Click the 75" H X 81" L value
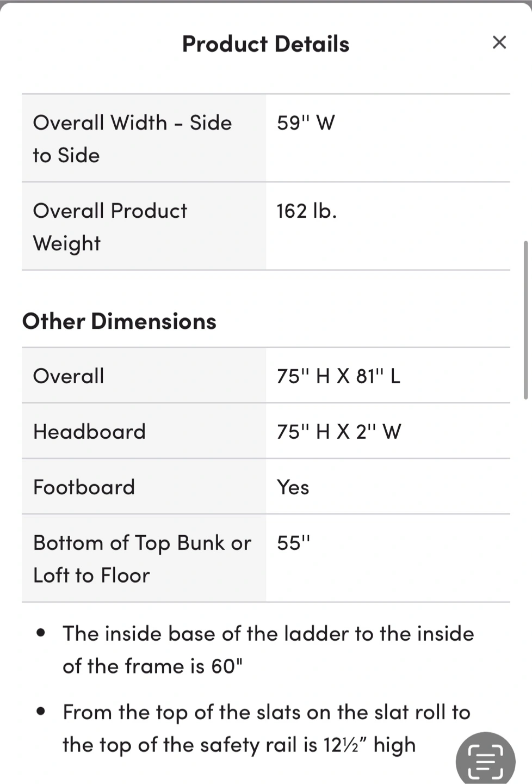The image size is (532, 784). [x=338, y=376]
